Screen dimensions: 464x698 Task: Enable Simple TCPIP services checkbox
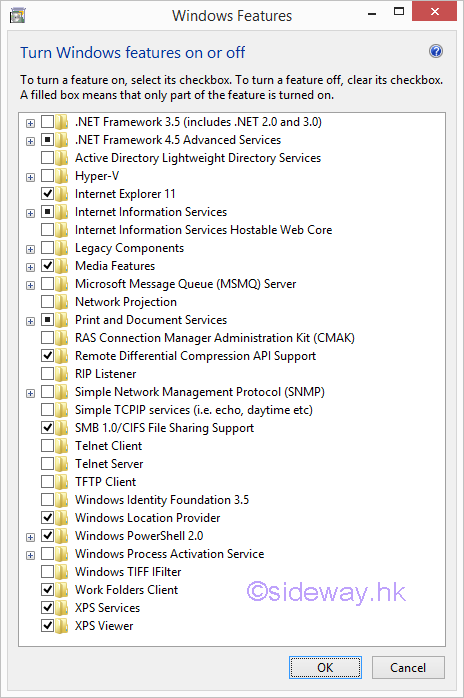pyautogui.click(x=47, y=410)
